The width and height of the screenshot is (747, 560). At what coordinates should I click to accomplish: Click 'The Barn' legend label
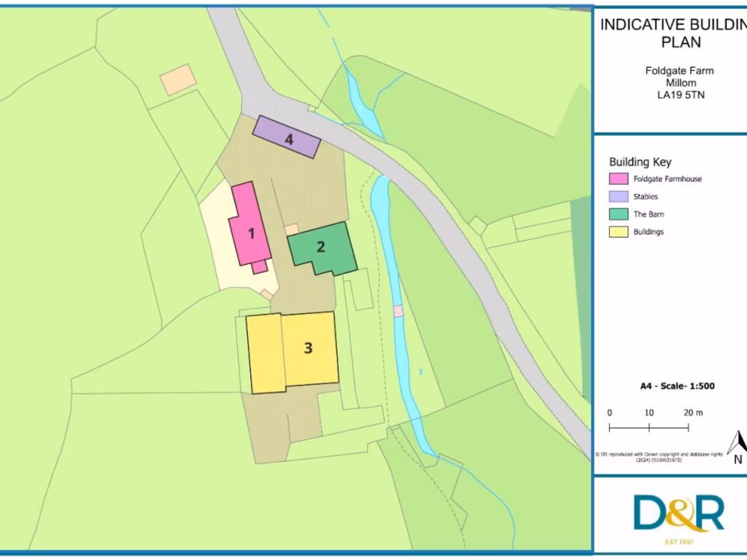pyautogui.click(x=649, y=214)
